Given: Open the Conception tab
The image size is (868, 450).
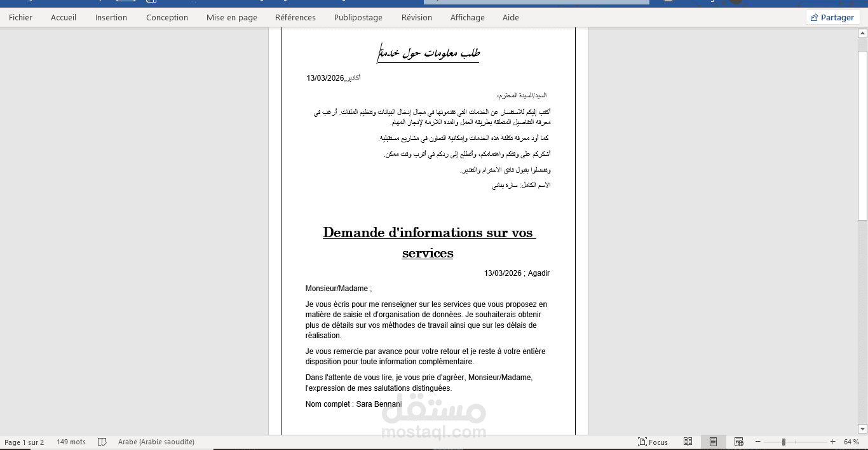Looking at the screenshot, I should (167, 17).
